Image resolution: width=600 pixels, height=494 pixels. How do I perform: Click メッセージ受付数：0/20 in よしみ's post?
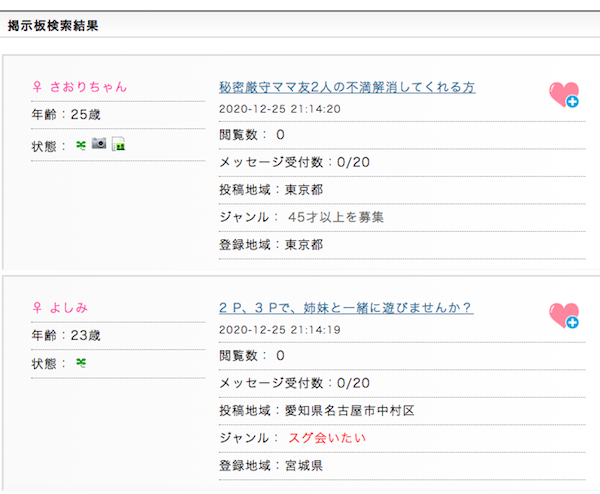pyautogui.click(x=294, y=383)
